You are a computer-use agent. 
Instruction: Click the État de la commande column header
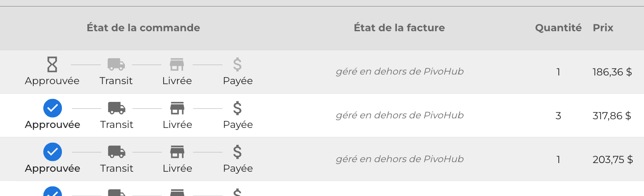point(143,28)
